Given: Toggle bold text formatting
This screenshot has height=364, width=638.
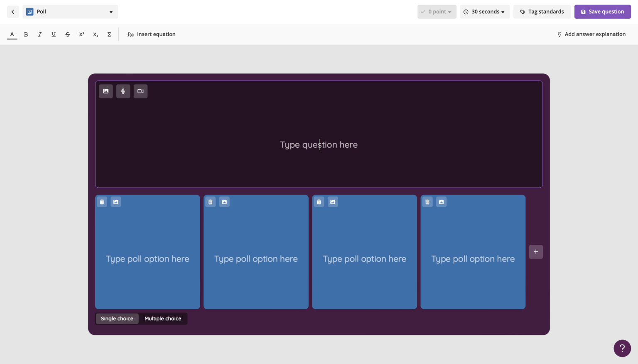Looking at the screenshot, I should [26, 34].
